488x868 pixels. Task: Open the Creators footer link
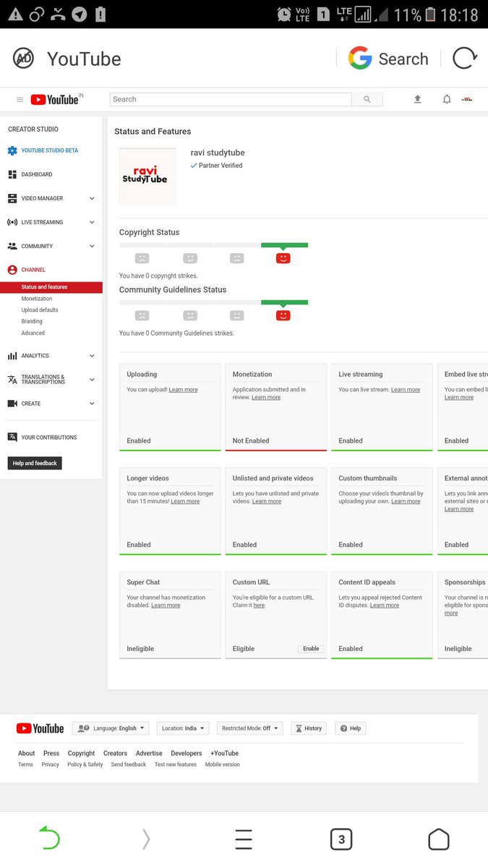point(115,753)
